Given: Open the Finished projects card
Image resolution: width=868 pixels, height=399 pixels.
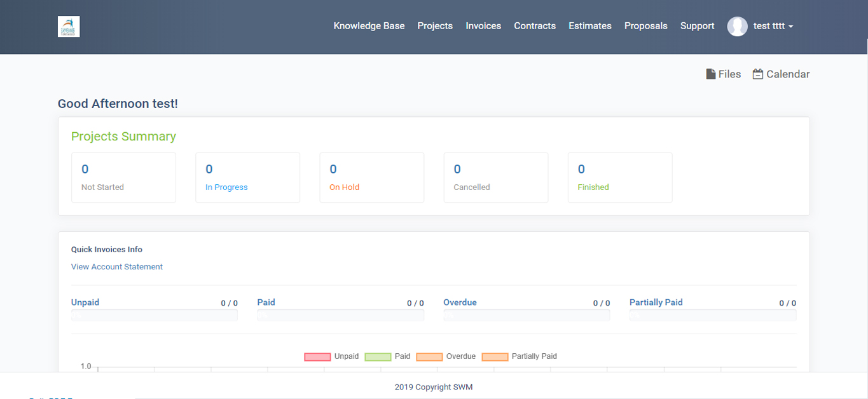Looking at the screenshot, I should click(x=620, y=178).
